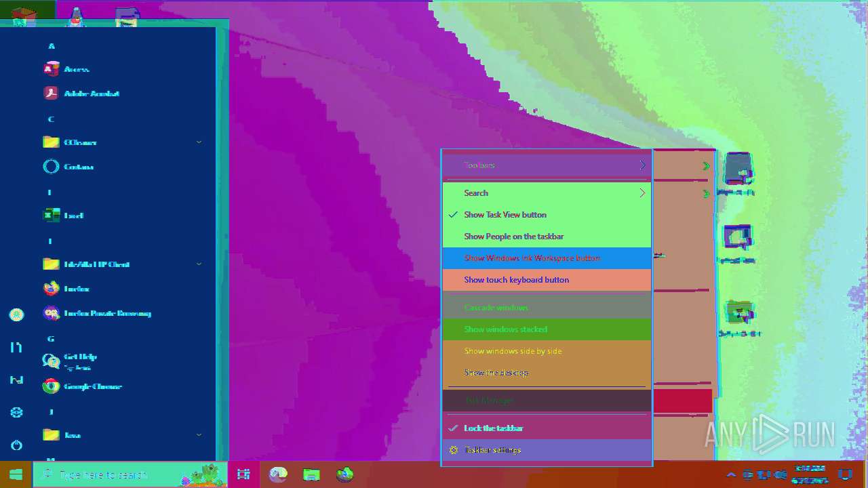Open Taskbar settings menu entry
Viewport: 868px width, 488px height.
coord(547,450)
